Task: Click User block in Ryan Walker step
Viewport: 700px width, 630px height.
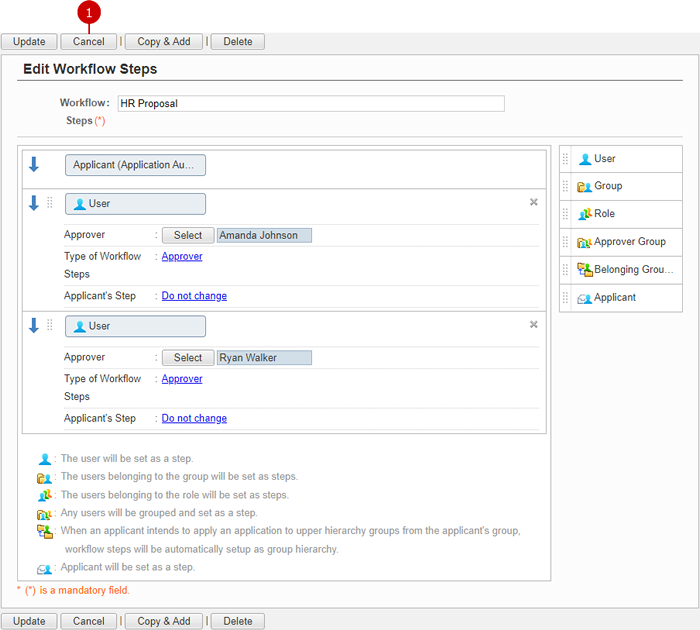Action: pos(135,326)
